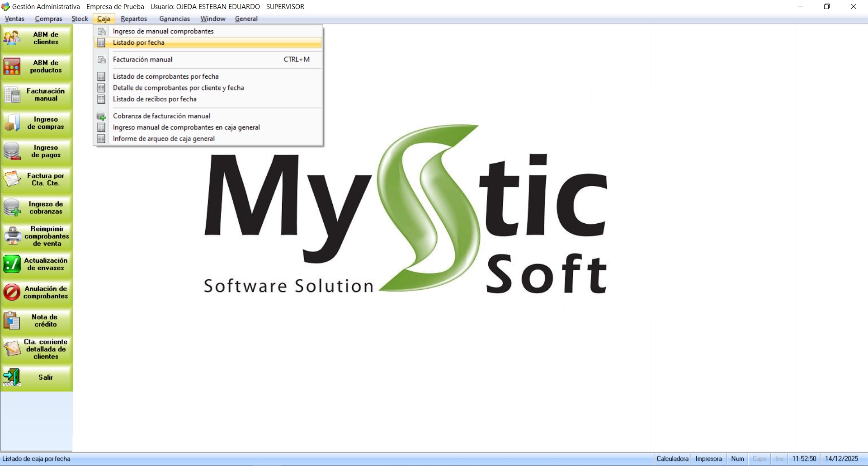Click Calculadora in the status bar
Screen dimensions: 868x466
coord(672,459)
